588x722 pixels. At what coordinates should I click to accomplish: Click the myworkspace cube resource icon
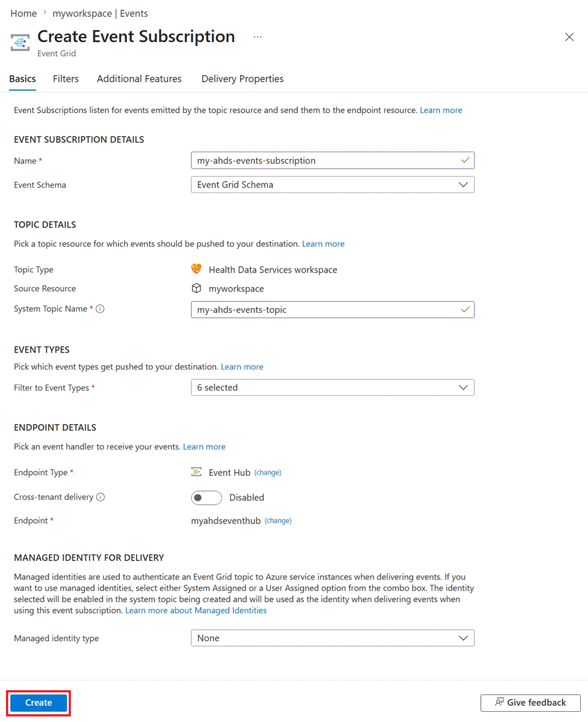click(197, 288)
